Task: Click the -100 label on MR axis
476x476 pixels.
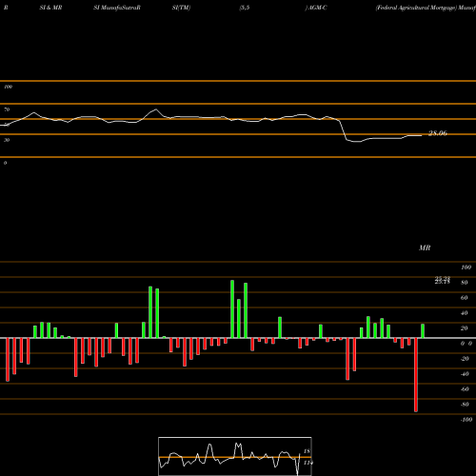Action: pyautogui.click(x=466, y=420)
